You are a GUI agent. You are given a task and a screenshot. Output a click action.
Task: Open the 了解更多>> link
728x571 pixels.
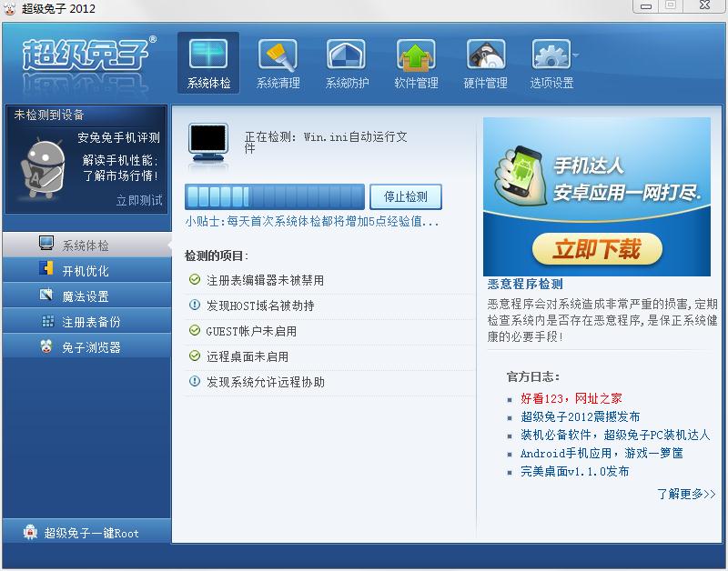(686, 494)
